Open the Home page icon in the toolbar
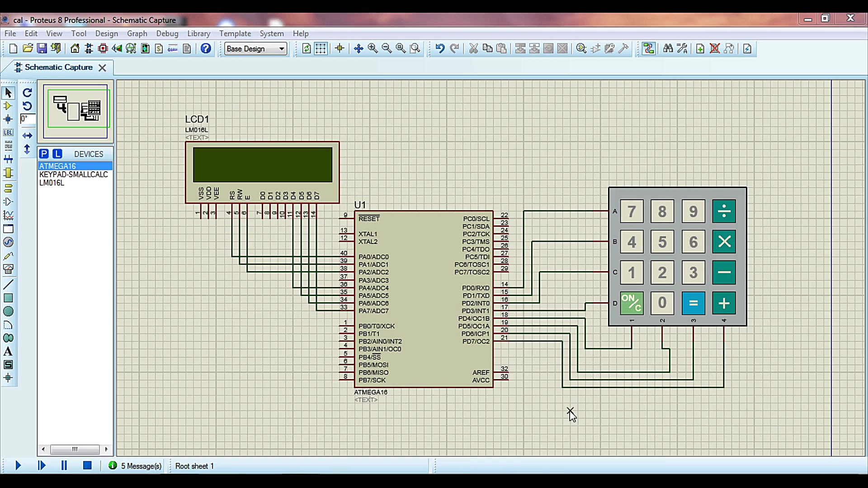868x488 pixels. (75, 48)
